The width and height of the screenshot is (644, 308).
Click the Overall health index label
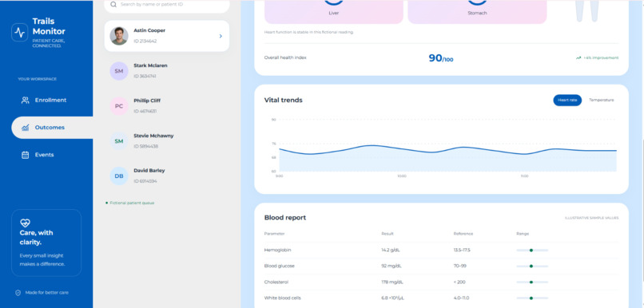(x=285, y=57)
